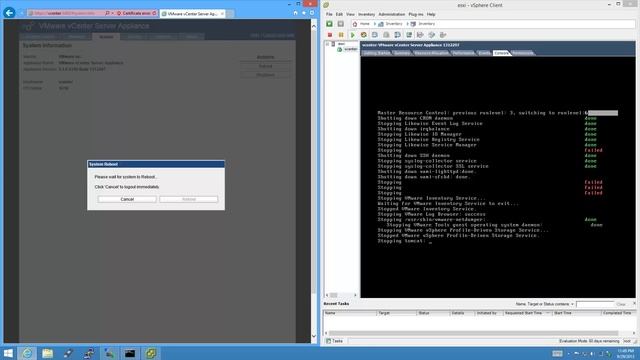This screenshot has height=360, width=640.
Task: Open Internet Explorer from the taskbar
Action: (27, 353)
